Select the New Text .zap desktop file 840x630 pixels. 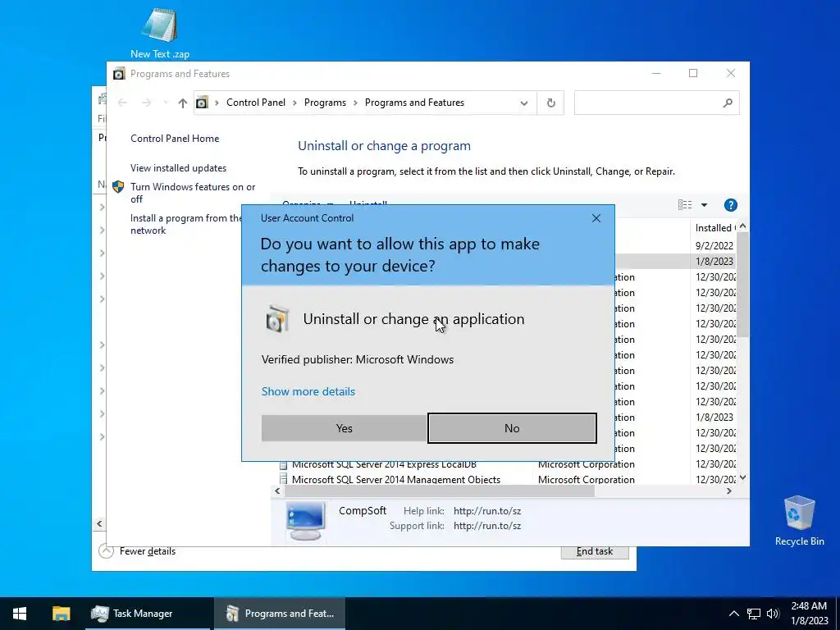(160, 33)
